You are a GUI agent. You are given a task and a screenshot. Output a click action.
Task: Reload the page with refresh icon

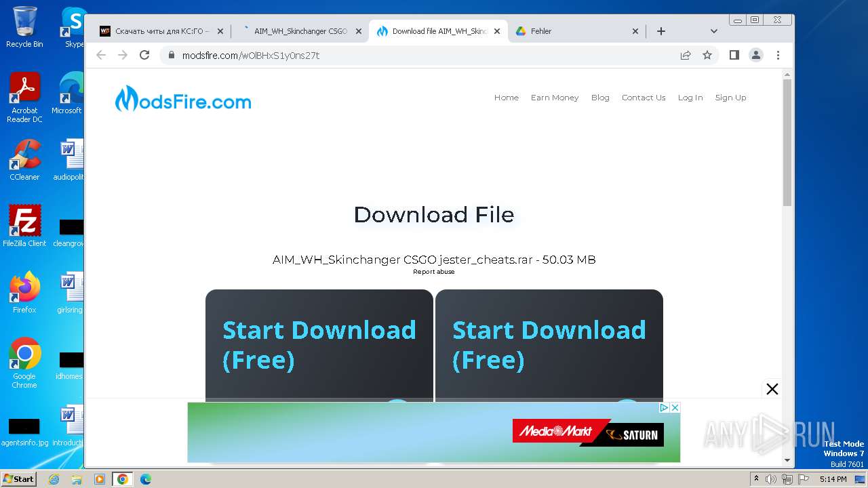coord(144,55)
